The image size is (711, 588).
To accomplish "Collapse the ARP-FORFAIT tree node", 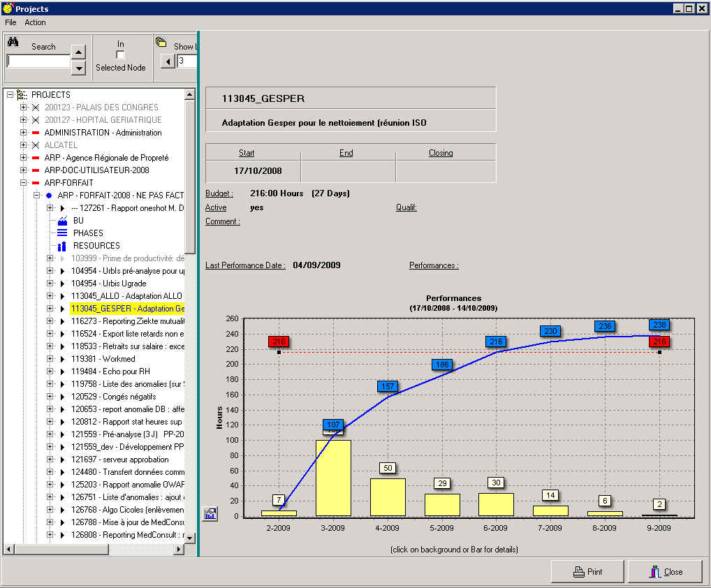I will click(23, 183).
